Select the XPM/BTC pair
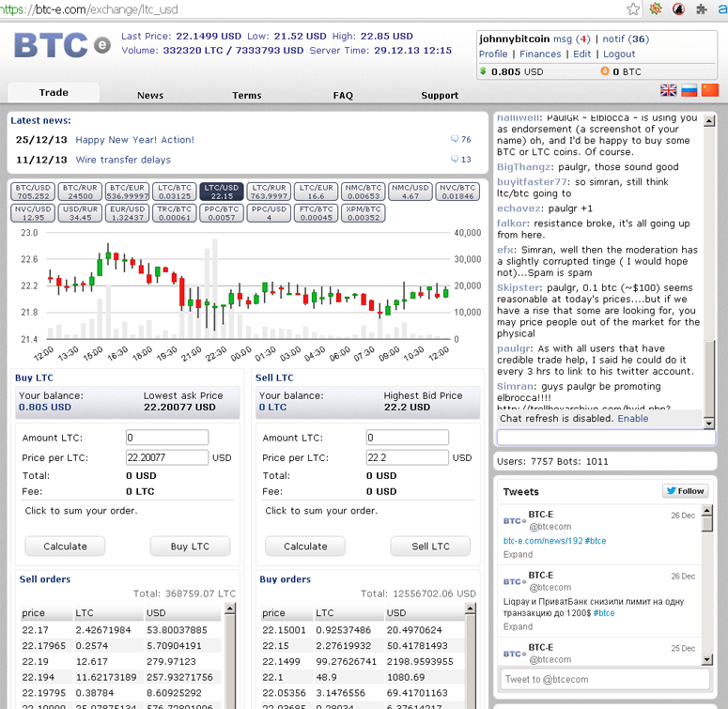This screenshot has width=728, height=709. click(x=364, y=213)
